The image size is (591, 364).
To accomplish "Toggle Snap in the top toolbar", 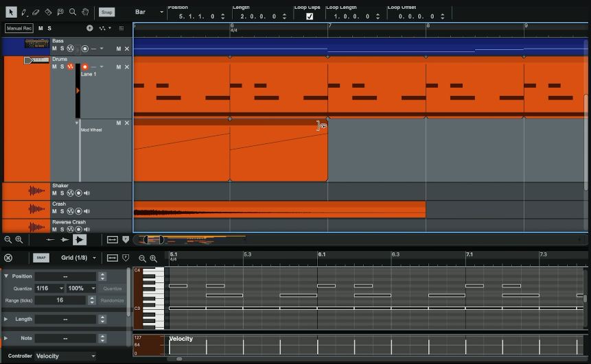I will pos(106,12).
